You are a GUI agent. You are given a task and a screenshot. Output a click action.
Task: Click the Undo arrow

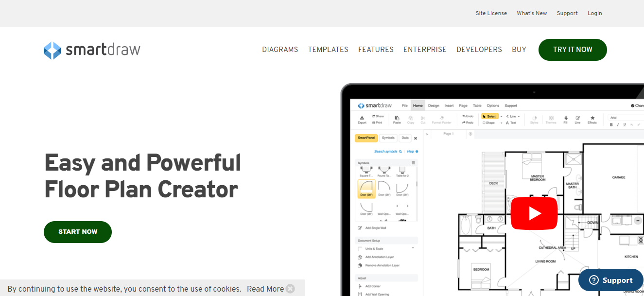468,117
